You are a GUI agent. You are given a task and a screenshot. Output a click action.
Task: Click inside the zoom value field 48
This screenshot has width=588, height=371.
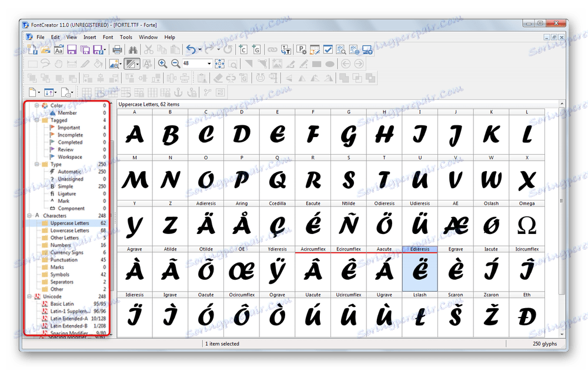194,63
